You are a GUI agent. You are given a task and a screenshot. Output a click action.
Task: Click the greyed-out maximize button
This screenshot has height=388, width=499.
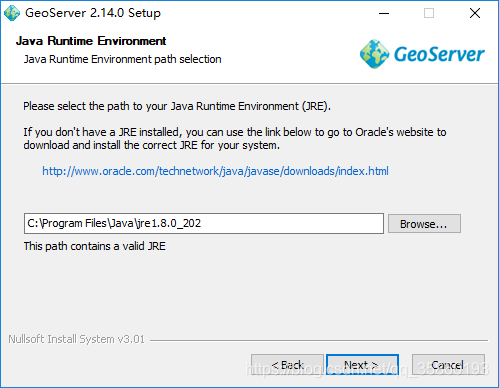(429, 13)
